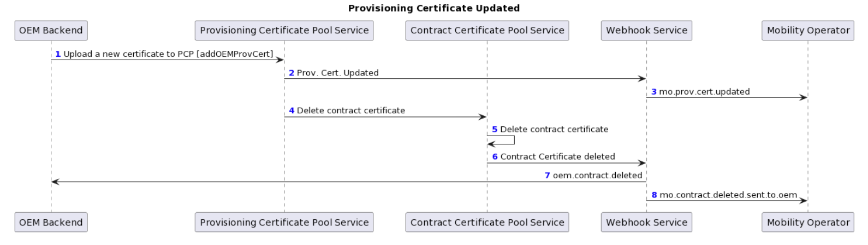Select bottom OEM Backend participant box
Screen dimensions: 868x245
pyautogui.click(x=51, y=222)
